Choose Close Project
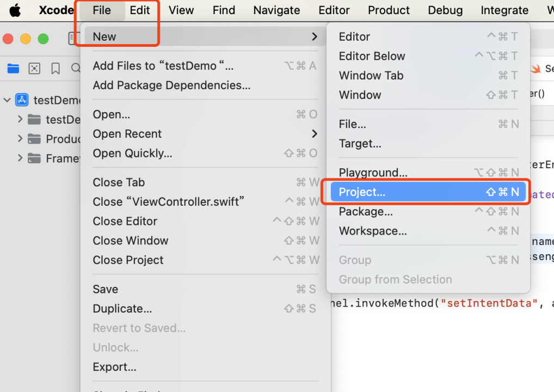This screenshot has height=392, width=554. [204, 260]
